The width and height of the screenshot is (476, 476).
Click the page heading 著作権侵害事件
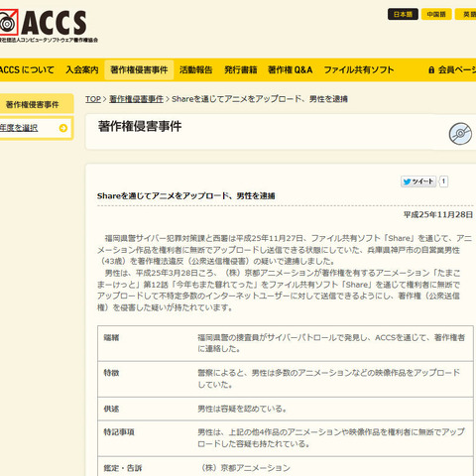click(140, 126)
